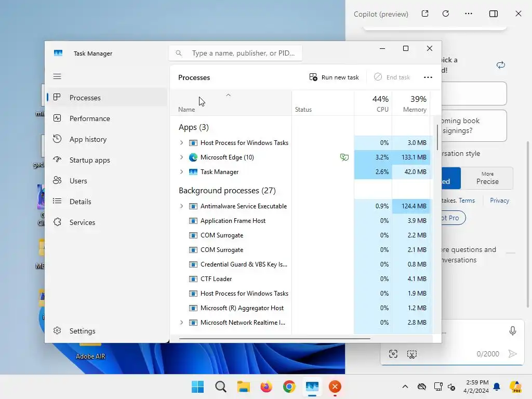Open the clock showing 2:59 PM
This screenshot has height=399, width=532.
(x=476, y=387)
